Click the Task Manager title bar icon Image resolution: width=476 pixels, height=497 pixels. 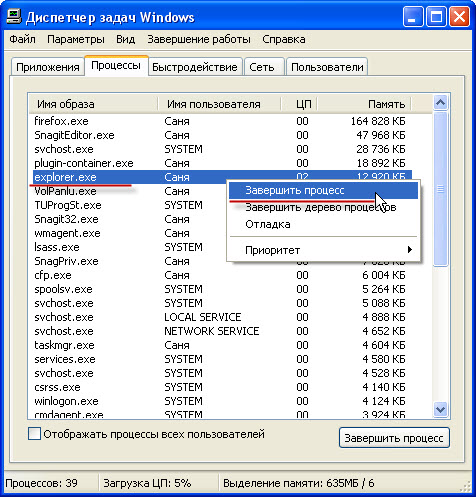pyautogui.click(x=14, y=17)
